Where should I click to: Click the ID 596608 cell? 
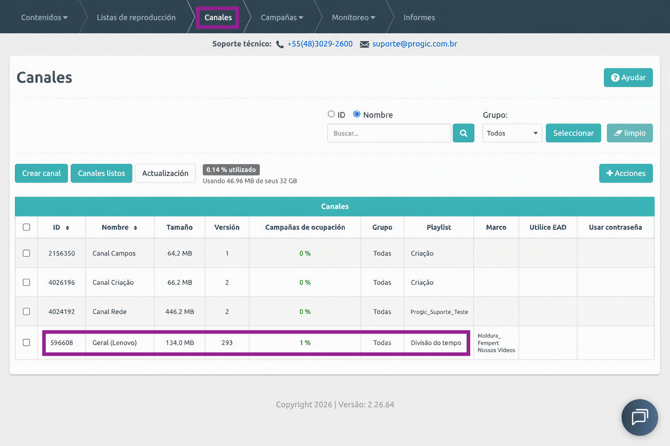point(62,343)
